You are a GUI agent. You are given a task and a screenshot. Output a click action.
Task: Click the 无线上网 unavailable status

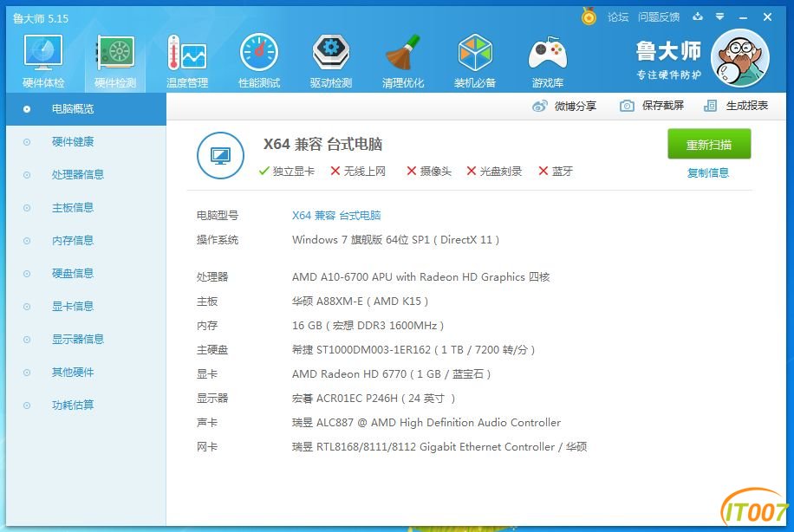pyautogui.click(x=358, y=171)
